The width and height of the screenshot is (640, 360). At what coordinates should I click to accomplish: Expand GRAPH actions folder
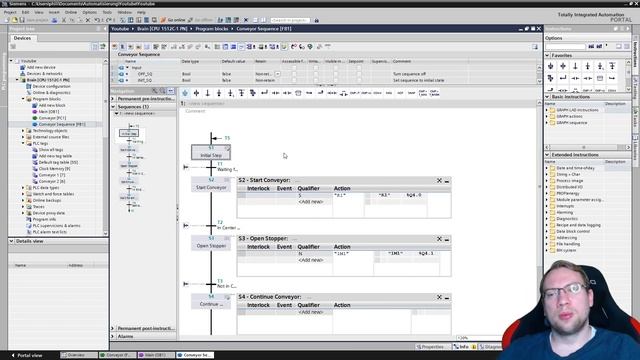coord(547,116)
